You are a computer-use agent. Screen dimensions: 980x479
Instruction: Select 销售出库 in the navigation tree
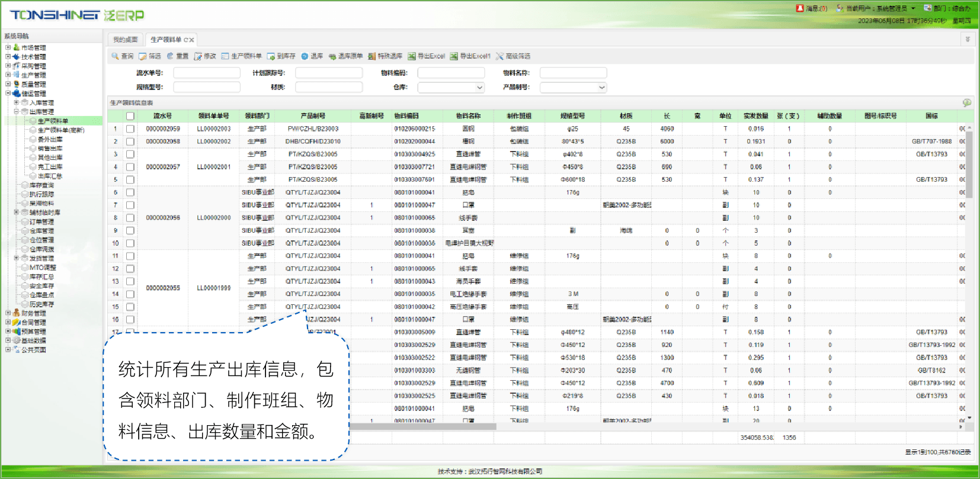coord(50,149)
